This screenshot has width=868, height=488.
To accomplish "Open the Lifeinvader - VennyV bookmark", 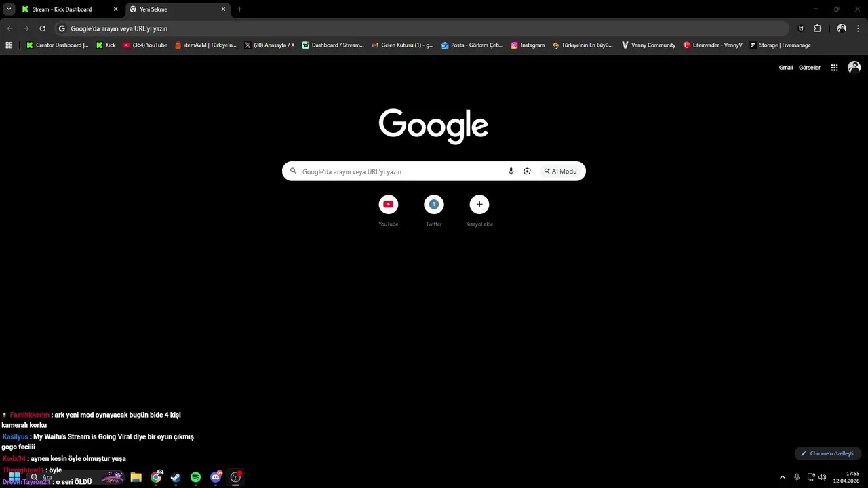I will click(x=713, y=45).
